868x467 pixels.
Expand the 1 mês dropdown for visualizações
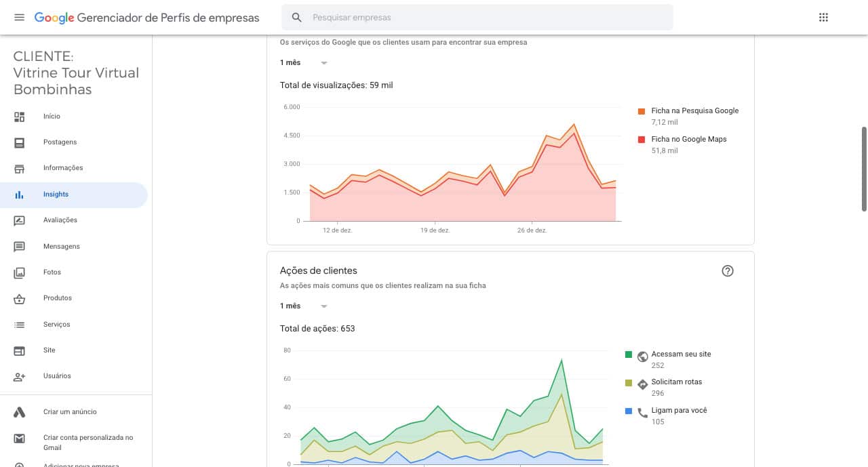(x=304, y=62)
